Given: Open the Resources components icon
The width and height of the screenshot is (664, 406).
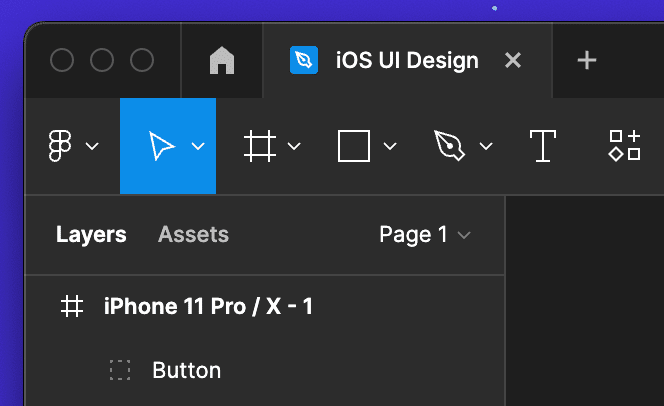Looking at the screenshot, I should point(625,146).
